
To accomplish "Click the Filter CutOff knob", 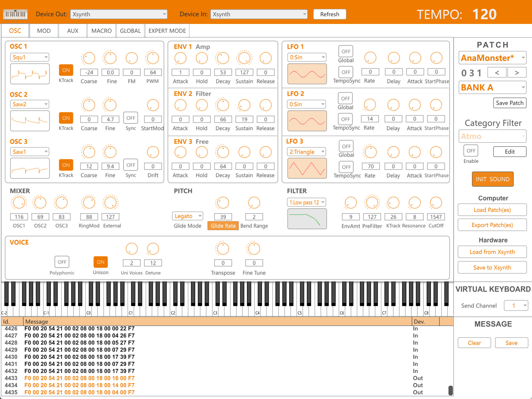I will [436, 203].
